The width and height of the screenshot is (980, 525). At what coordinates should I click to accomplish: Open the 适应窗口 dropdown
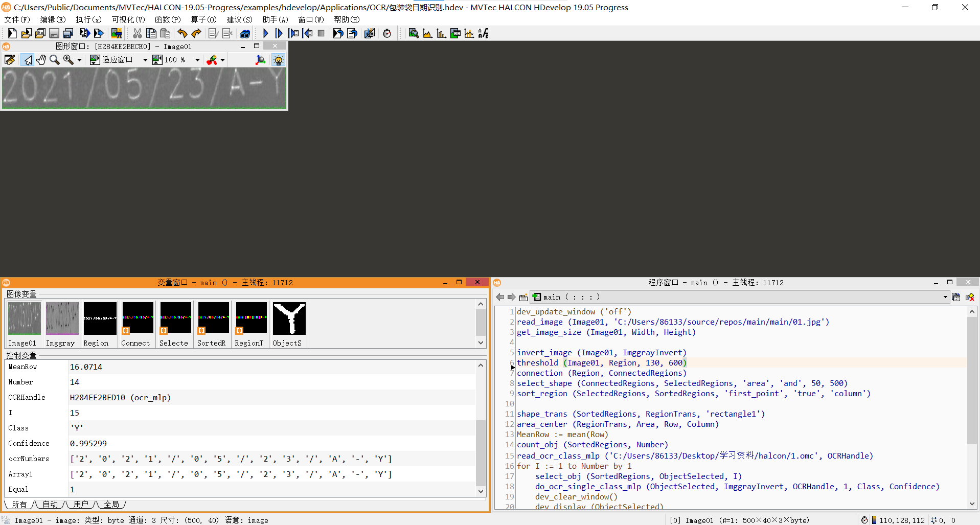145,60
